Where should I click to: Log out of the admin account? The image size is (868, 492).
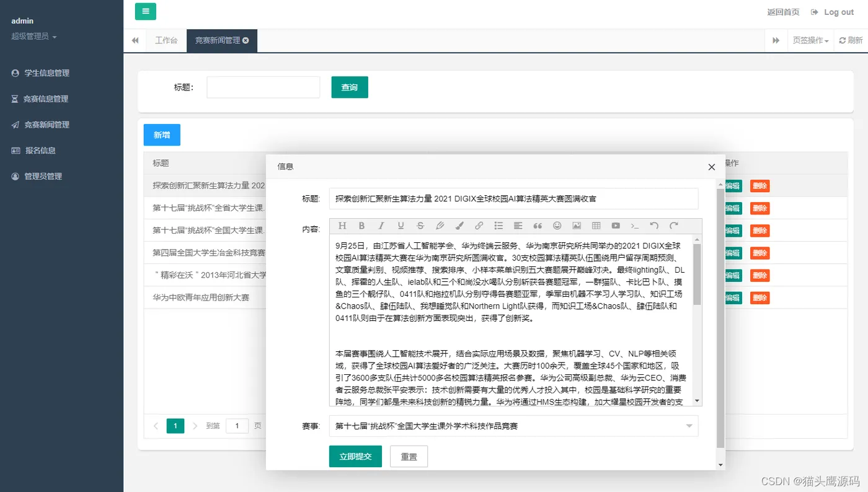(x=832, y=12)
